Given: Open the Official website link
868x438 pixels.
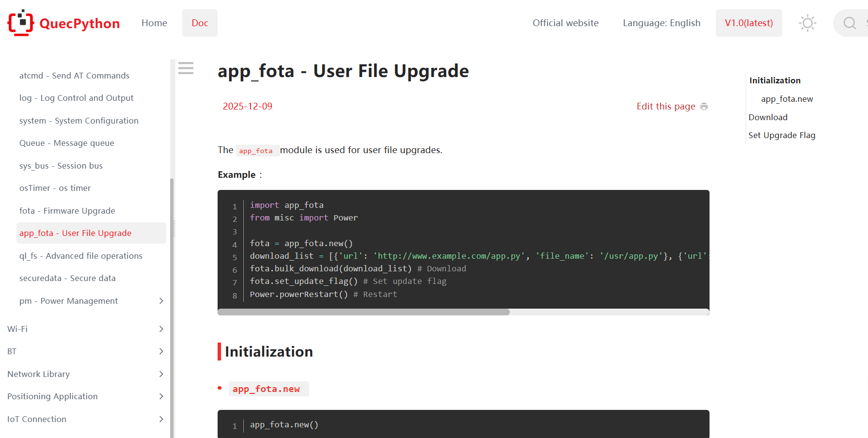Looking at the screenshot, I should tap(565, 23).
